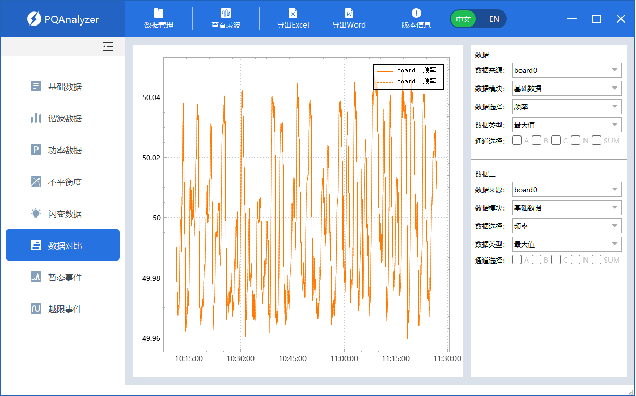Tick channel C checkbox in the second data group
The image size is (636, 396).
(x=556, y=260)
